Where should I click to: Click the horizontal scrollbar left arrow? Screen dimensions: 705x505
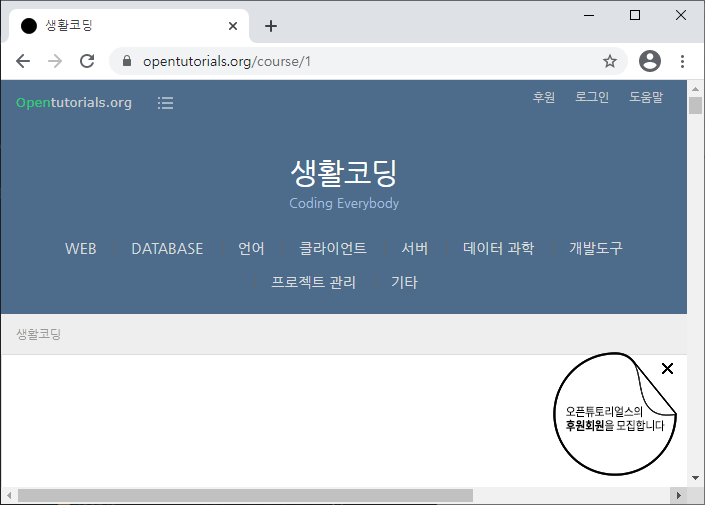(9, 496)
